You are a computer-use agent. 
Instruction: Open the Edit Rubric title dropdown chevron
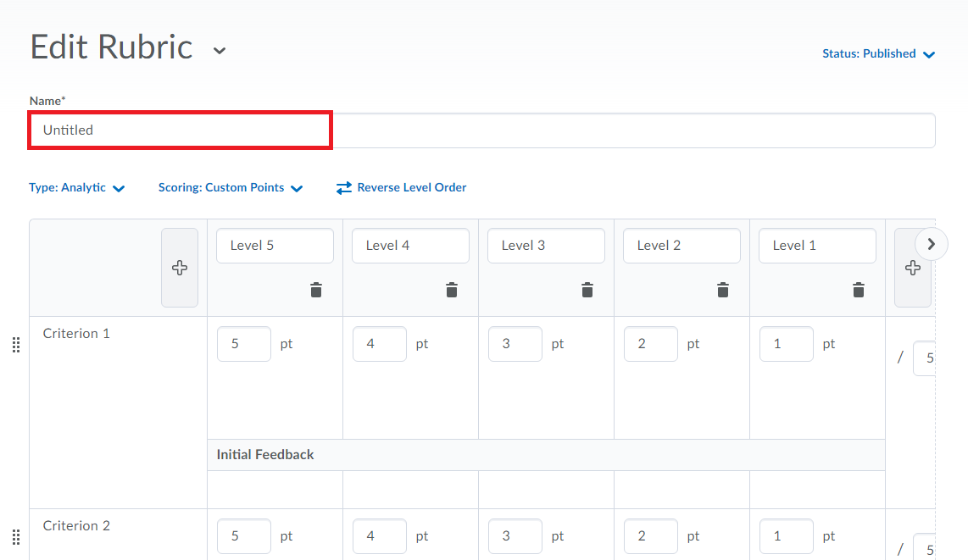[x=220, y=51]
